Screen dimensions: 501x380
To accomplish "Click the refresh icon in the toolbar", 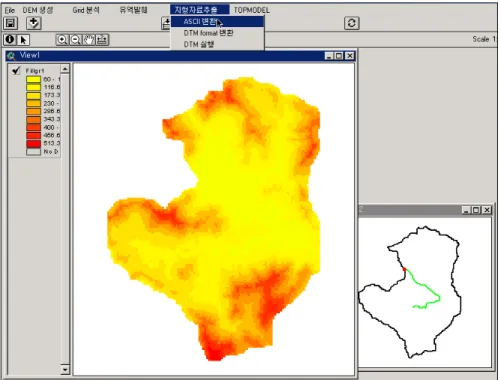I will (352, 23).
